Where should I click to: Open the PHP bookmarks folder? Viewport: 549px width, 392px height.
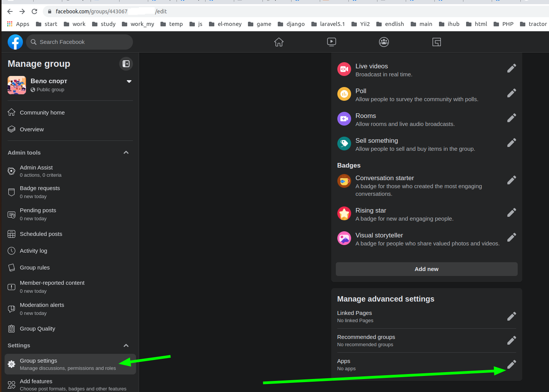(503, 24)
